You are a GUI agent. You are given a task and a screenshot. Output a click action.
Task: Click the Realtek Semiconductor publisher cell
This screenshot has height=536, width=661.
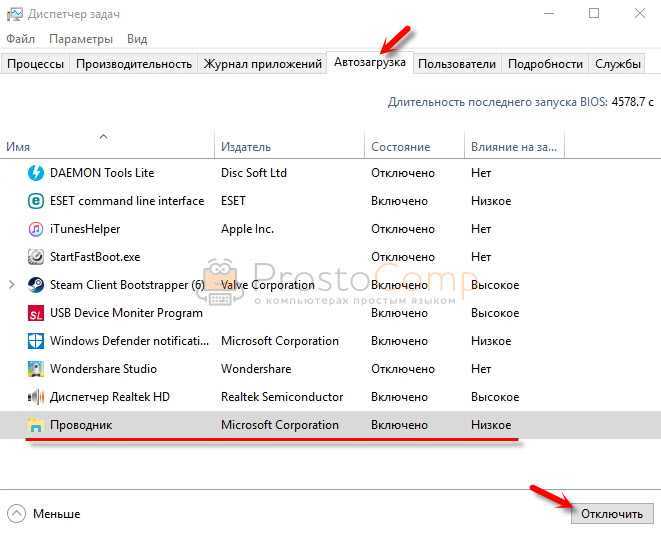282,397
